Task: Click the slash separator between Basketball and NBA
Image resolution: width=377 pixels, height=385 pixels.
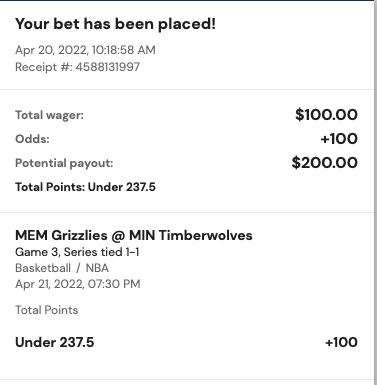Action: 79,268
